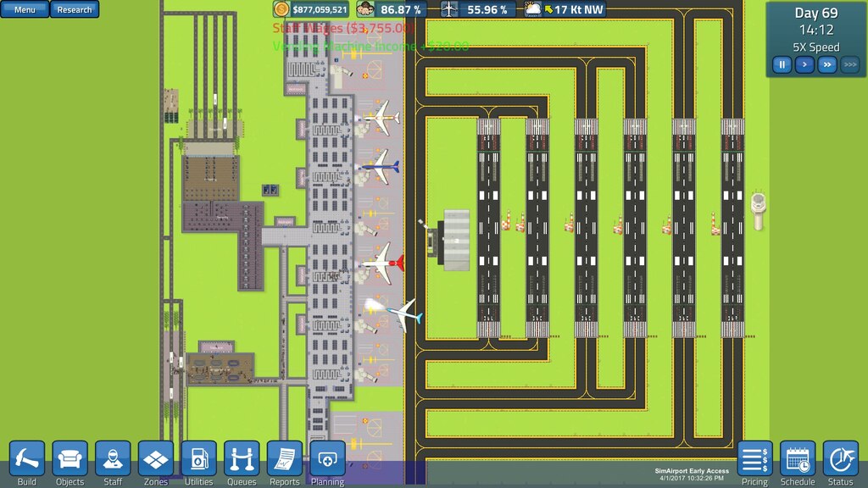Set game to double-arrow fast speed
The image size is (868, 488).
826,64
